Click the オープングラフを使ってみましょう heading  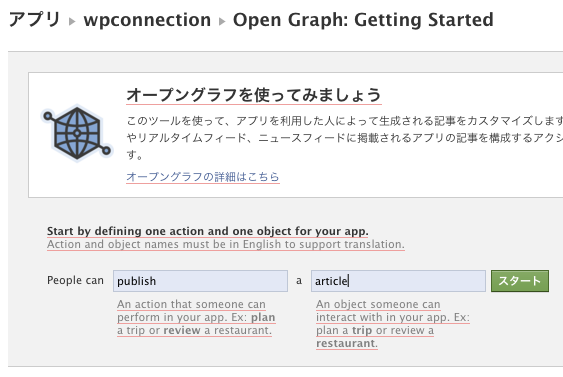coord(253,95)
